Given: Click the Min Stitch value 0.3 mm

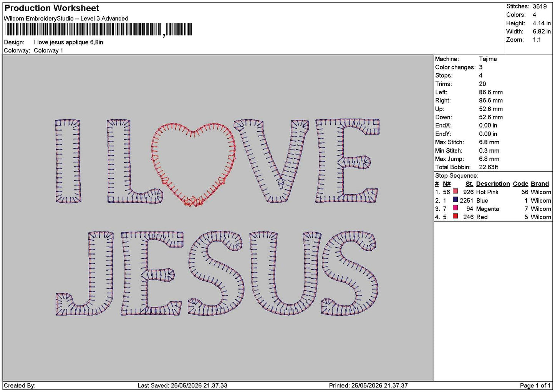Looking at the screenshot, I should [x=489, y=151].
